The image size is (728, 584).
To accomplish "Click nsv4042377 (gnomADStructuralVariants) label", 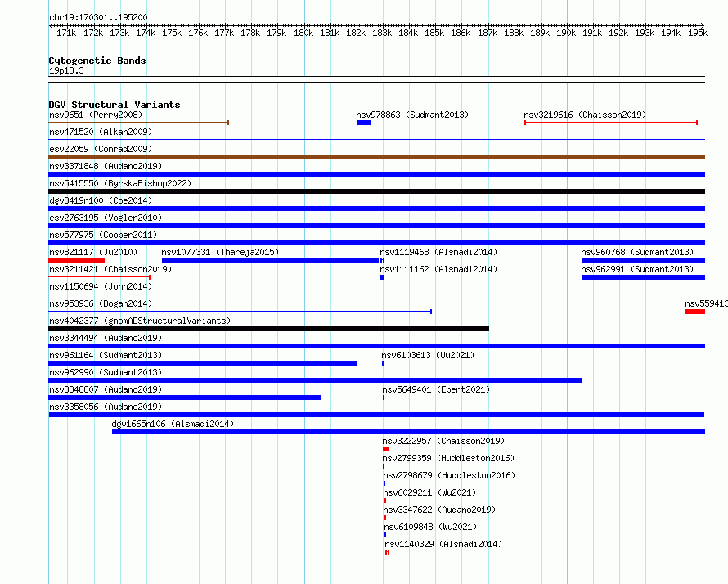I will 140,321.
